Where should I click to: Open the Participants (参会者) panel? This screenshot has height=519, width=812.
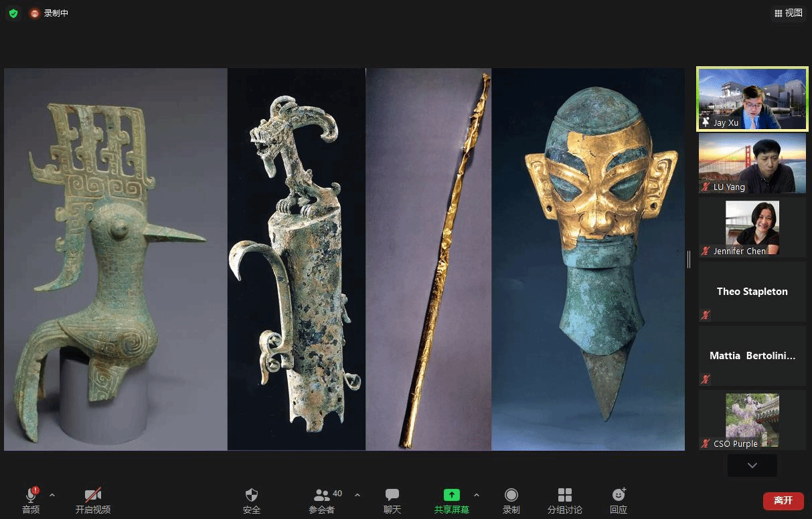tap(322, 496)
